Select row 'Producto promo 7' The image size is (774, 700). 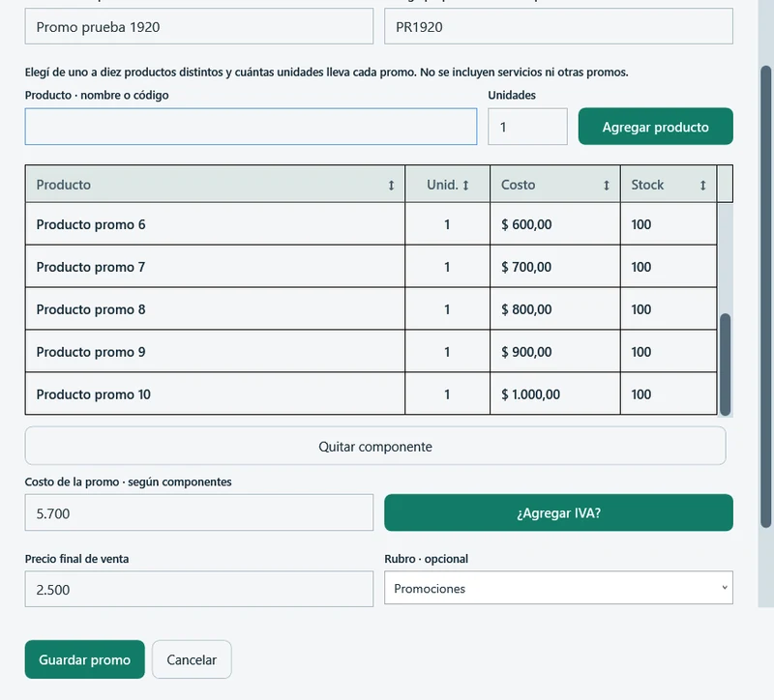click(x=371, y=267)
